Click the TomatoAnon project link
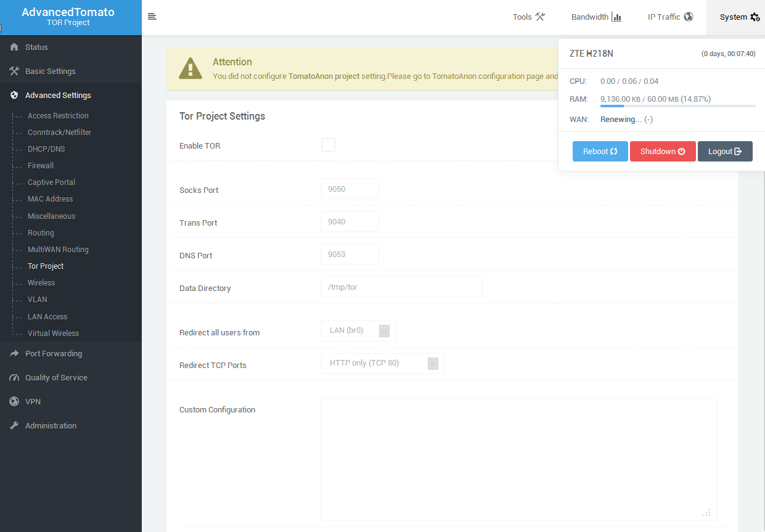This screenshot has width=765, height=532. point(324,76)
